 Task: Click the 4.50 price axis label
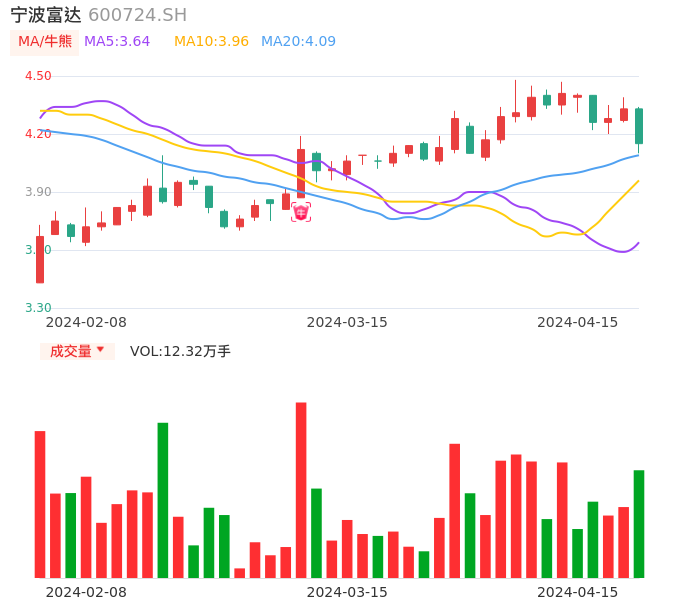[38, 76]
